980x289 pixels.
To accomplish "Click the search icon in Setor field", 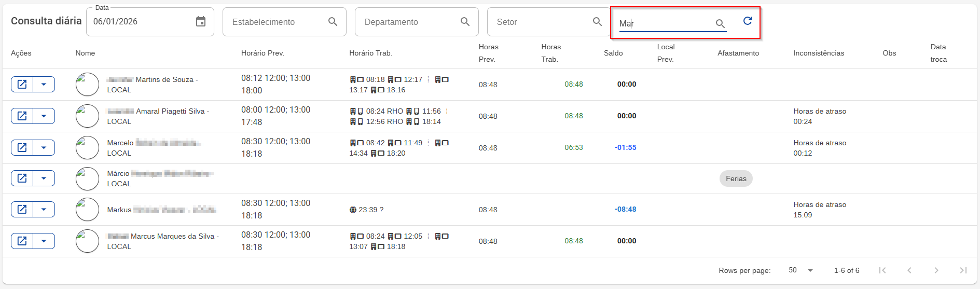I will (x=598, y=22).
